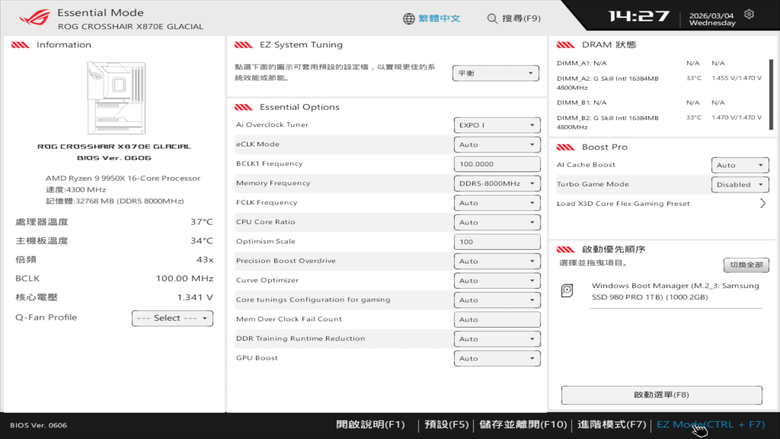Viewport: 780px width, 439px height.
Task: Open Curve Optimizer dropdown
Action: 497,280
